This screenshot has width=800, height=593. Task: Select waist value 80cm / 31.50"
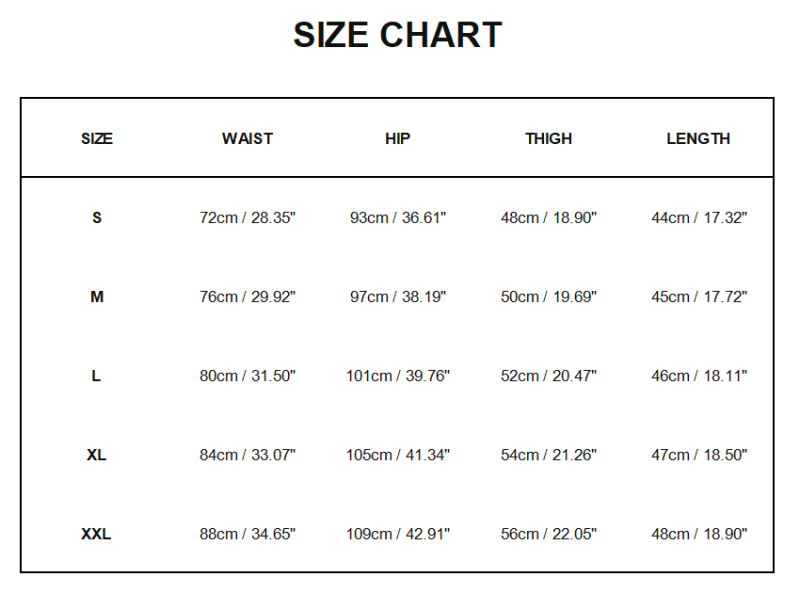248,376
